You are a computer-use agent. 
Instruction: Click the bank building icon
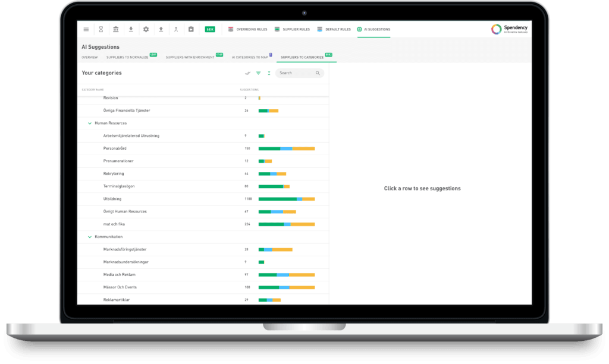tap(115, 29)
